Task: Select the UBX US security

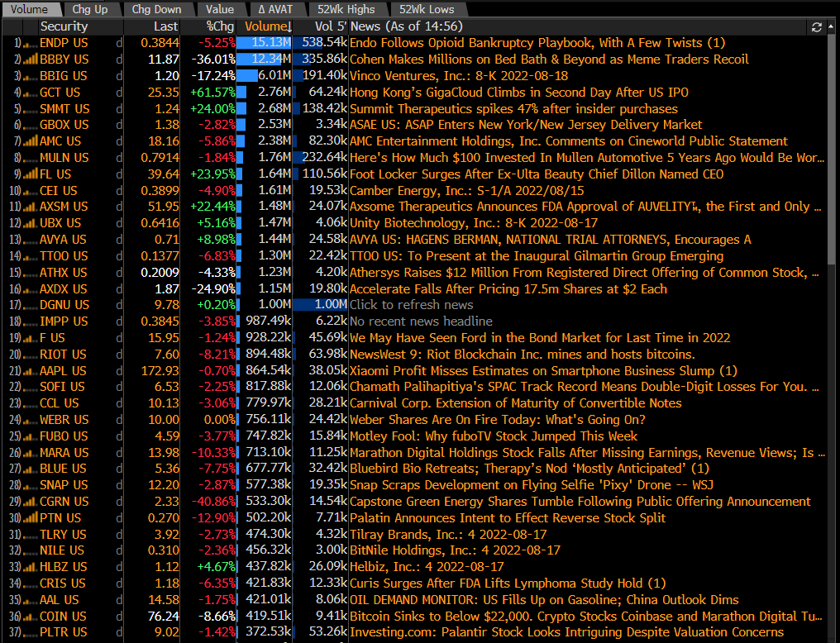Action: click(60, 223)
